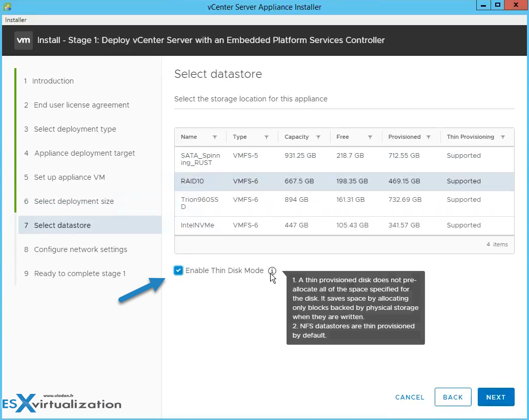Image resolution: width=529 pixels, height=420 pixels.
Task: Click the 4 items count label
Action: [x=497, y=244]
